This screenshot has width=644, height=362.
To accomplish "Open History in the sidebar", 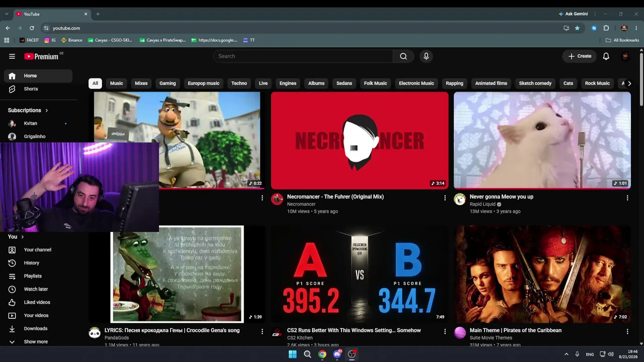I will (38, 263).
